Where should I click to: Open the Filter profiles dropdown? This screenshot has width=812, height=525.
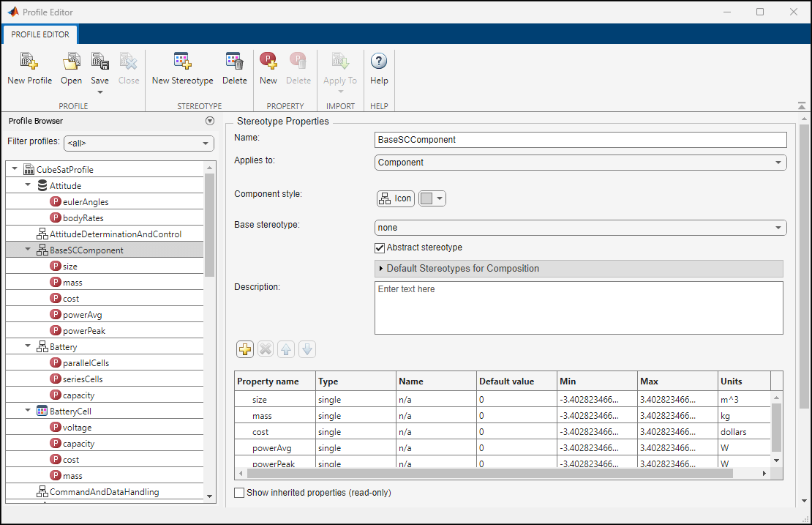[139, 144]
